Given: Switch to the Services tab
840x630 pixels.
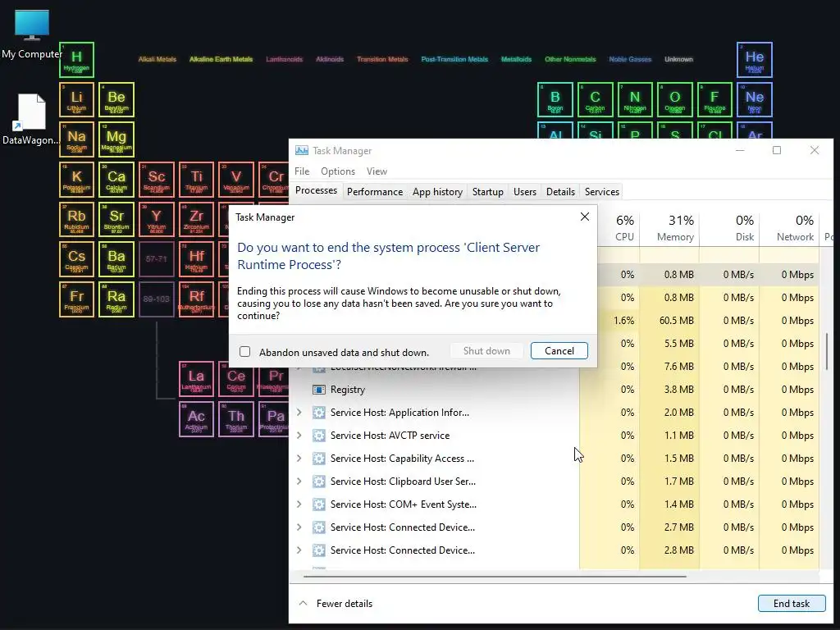Looking at the screenshot, I should (601, 192).
